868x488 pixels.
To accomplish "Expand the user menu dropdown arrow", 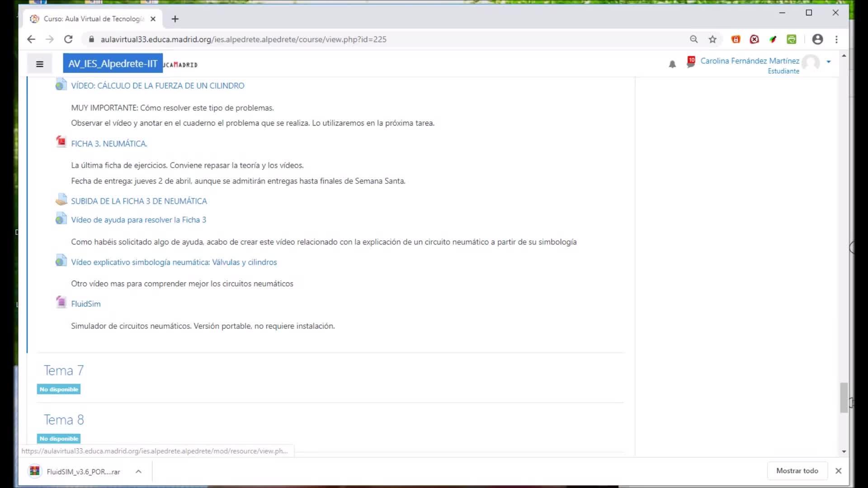I will [x=829, y=62].
